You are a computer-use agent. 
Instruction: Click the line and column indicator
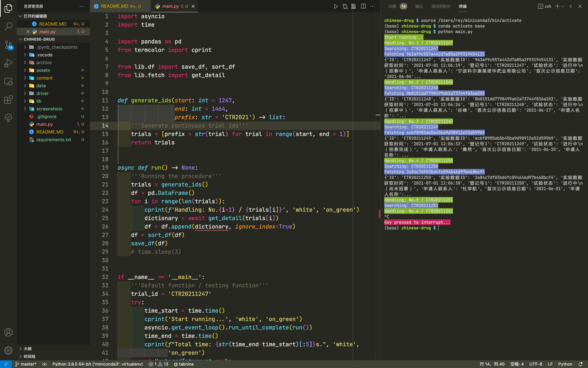coord(492,364)
